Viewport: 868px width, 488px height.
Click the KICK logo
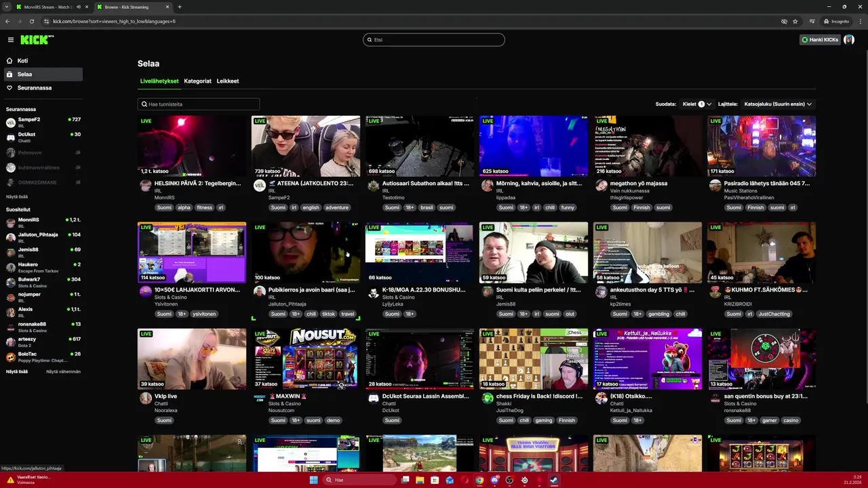pos(36,40)
